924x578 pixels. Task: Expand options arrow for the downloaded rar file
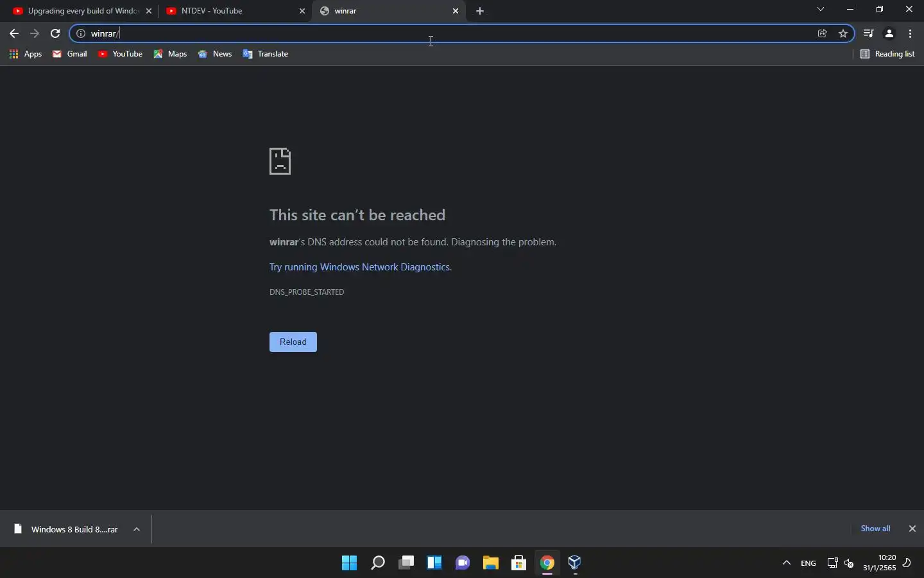pyautogui.click(x=137, y=530)
